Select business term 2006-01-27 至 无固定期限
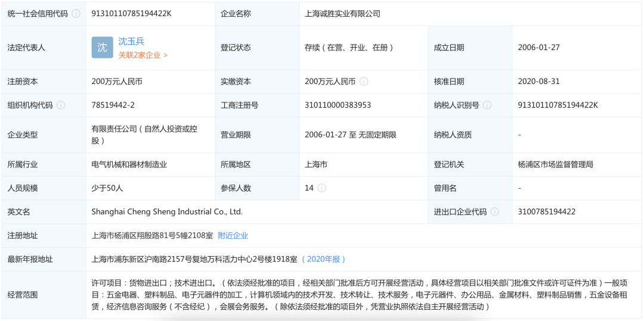Image resolution: width=644 pixels, height=321 pixels. tap(351, 135)
